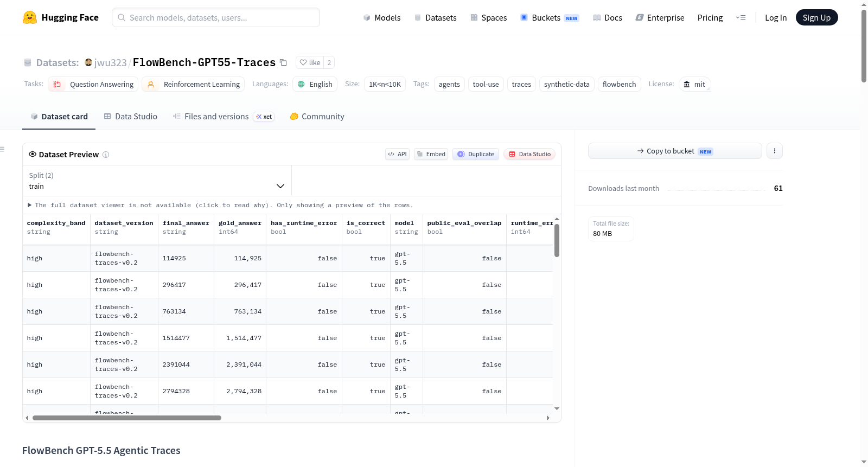Select the Dataset card tab
The image size is (868, 467).
coord(59,116)
